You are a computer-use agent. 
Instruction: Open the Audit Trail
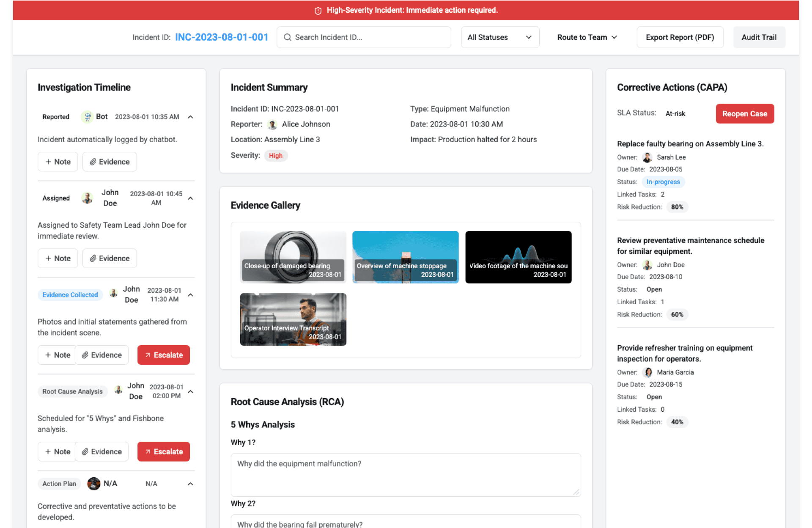(759, 37)
